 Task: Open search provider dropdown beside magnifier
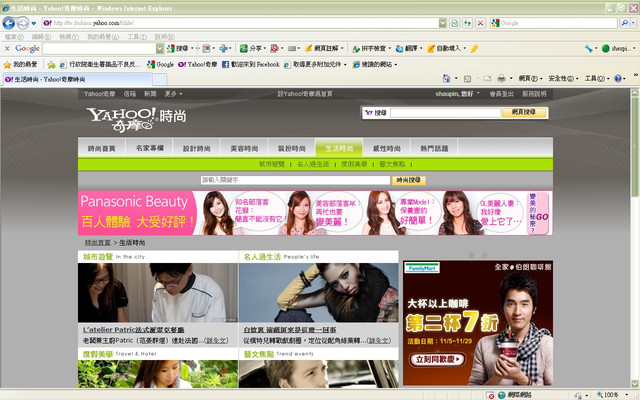tap(633, 23)
